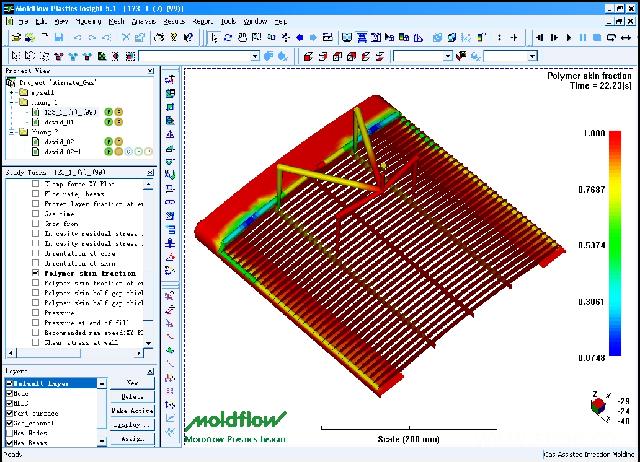Image resolution: width=640 pixels, height=462 pixels.
Task: Check the Pressure result checkbox
Action: [x=36, y=313]
